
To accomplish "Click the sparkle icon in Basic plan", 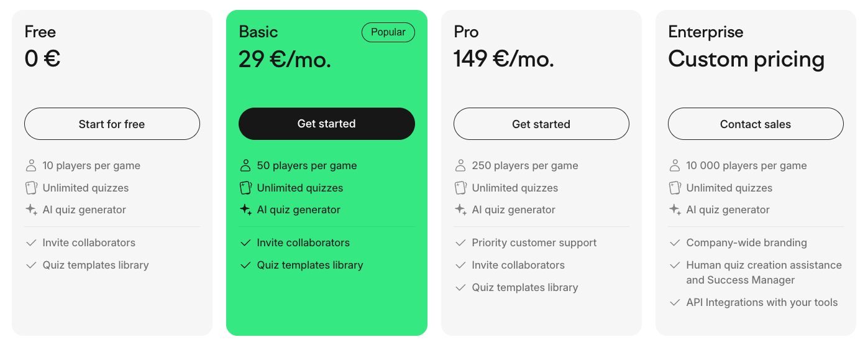I will tap(245, 210).
